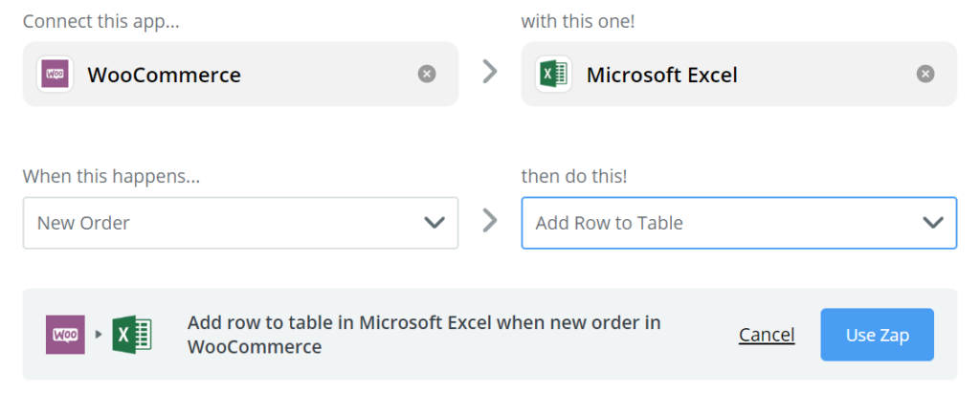Select the Microsoft Excel app name field
Screen dimensions: 980x394
coord(740,75)
